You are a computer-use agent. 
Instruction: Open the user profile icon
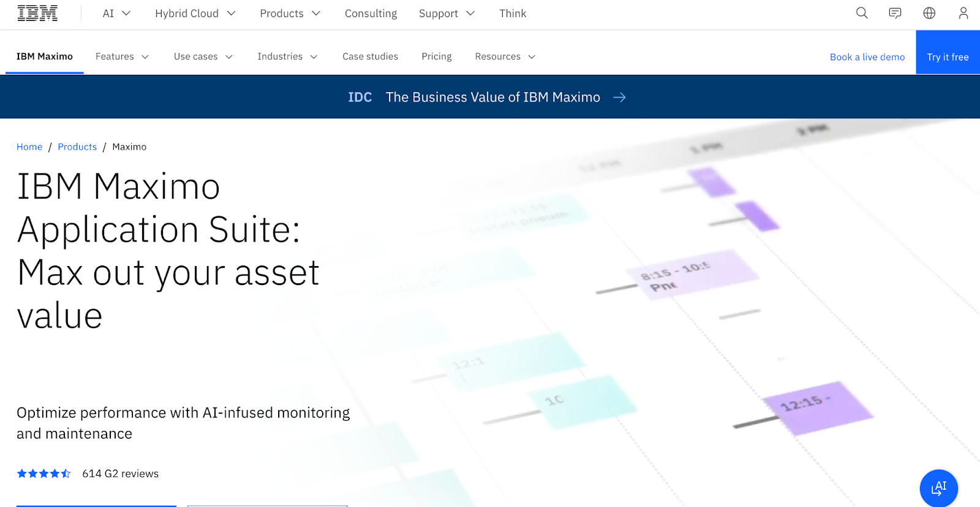(x=963, y=13)
